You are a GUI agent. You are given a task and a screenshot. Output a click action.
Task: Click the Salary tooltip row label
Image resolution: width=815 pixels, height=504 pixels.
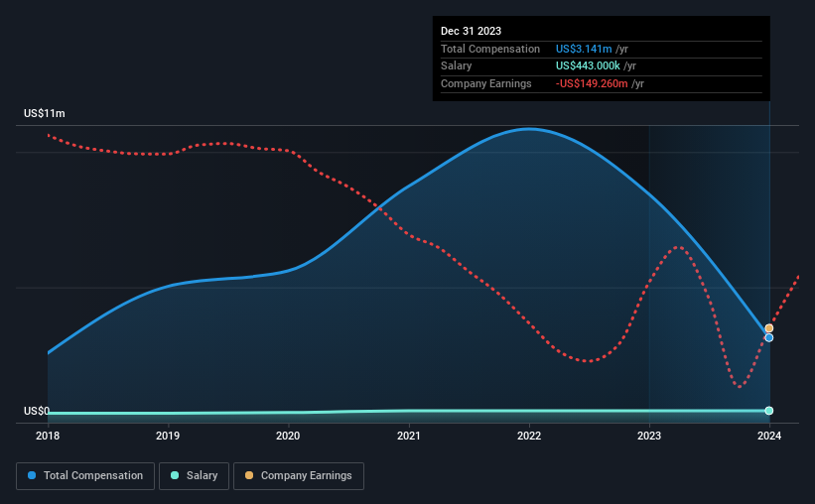[x=456, y=66]
